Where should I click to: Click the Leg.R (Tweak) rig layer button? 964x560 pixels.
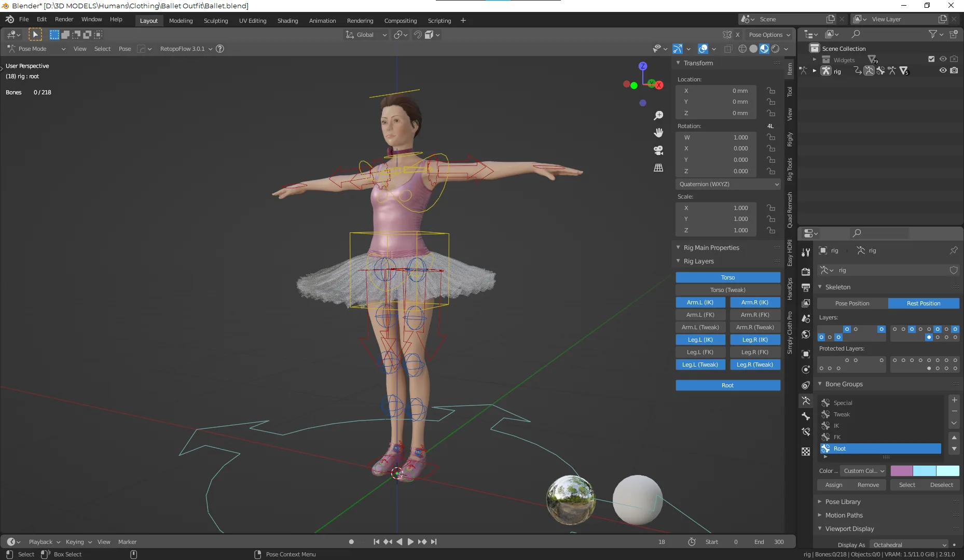(755, 365)
